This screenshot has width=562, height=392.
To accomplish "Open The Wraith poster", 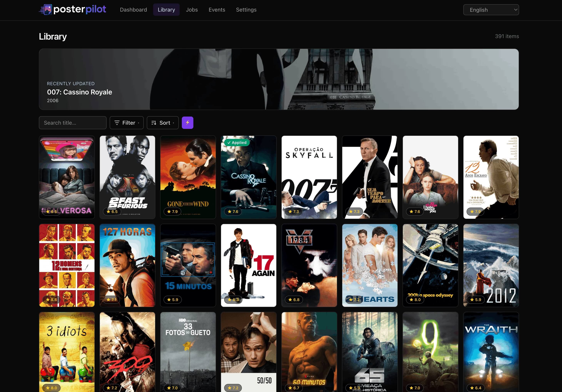I will pyautogui.click(x=491, y=352).
